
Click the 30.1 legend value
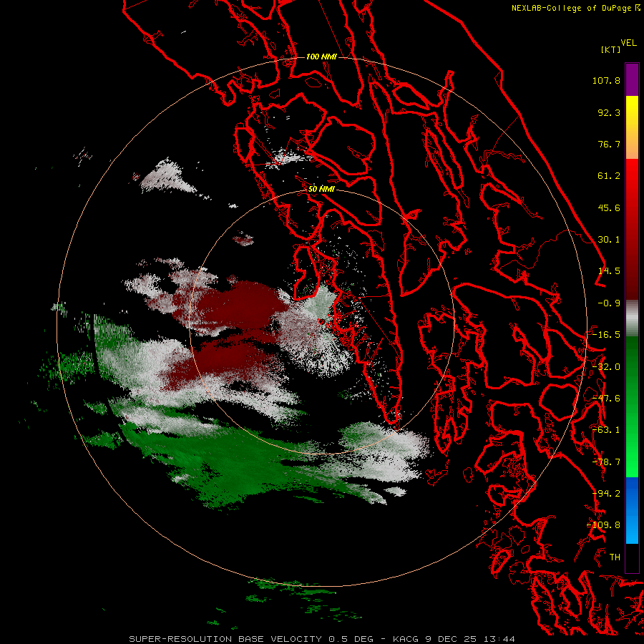609,240
